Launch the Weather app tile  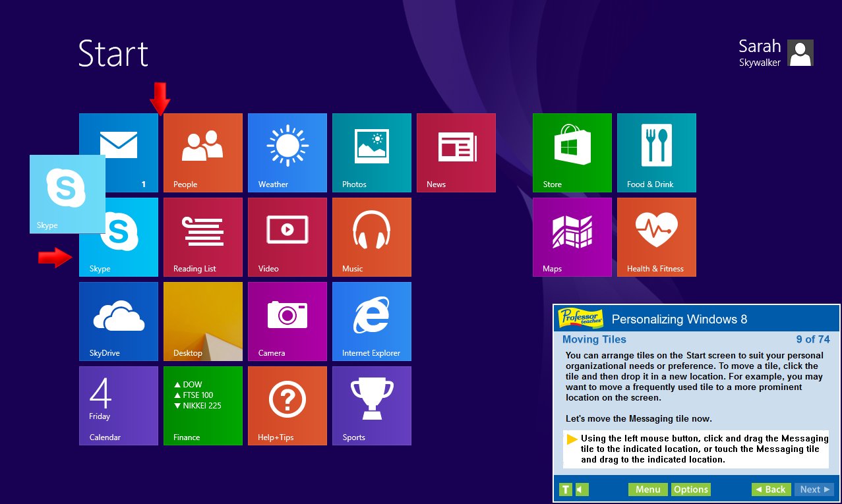pos(287,152)
